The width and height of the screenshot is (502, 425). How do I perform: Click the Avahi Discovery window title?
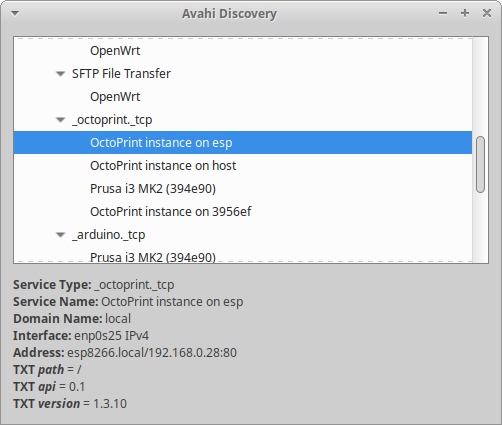(x=229, y=14)
